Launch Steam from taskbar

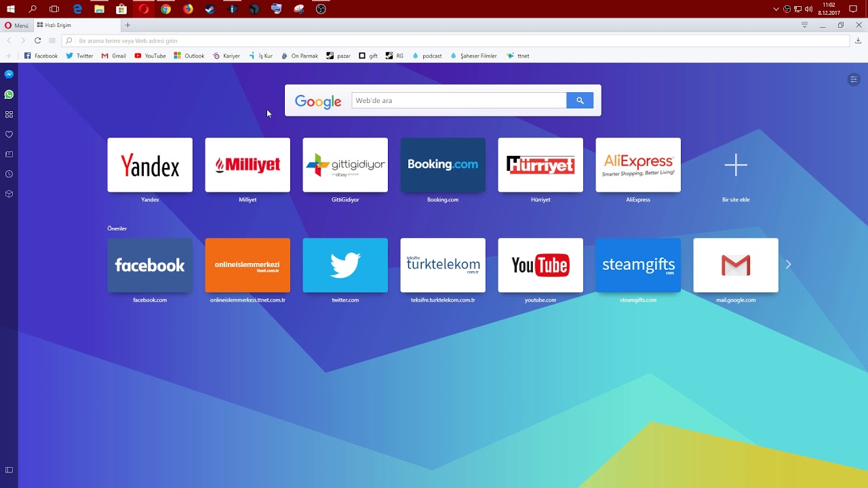pos(210,9)
